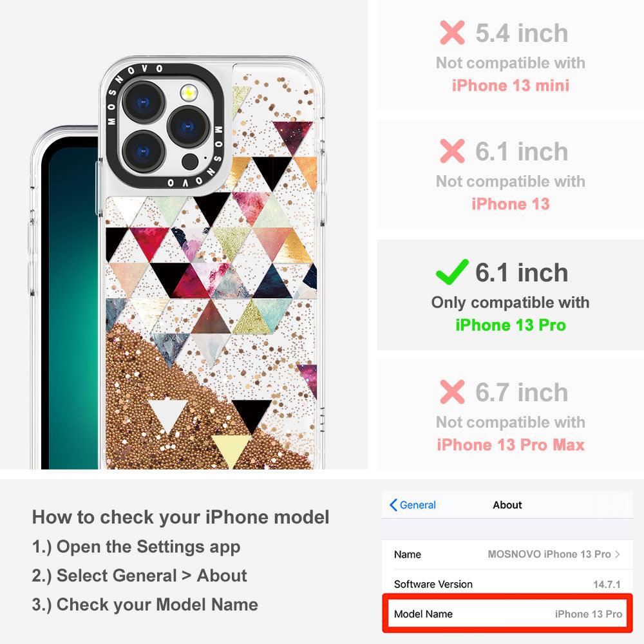Screen dimensions: 644x644
Task: Click the camera flash on the phone case
Action: tap(189, 92)
